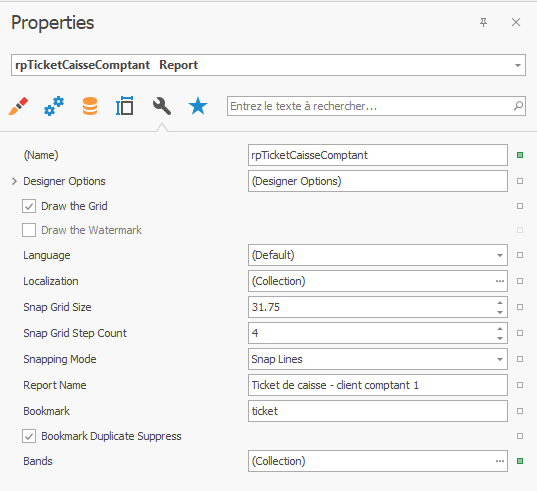537x491 pixels.
Task: Click the Properties panel title
Action: click(x=53, y=23)
